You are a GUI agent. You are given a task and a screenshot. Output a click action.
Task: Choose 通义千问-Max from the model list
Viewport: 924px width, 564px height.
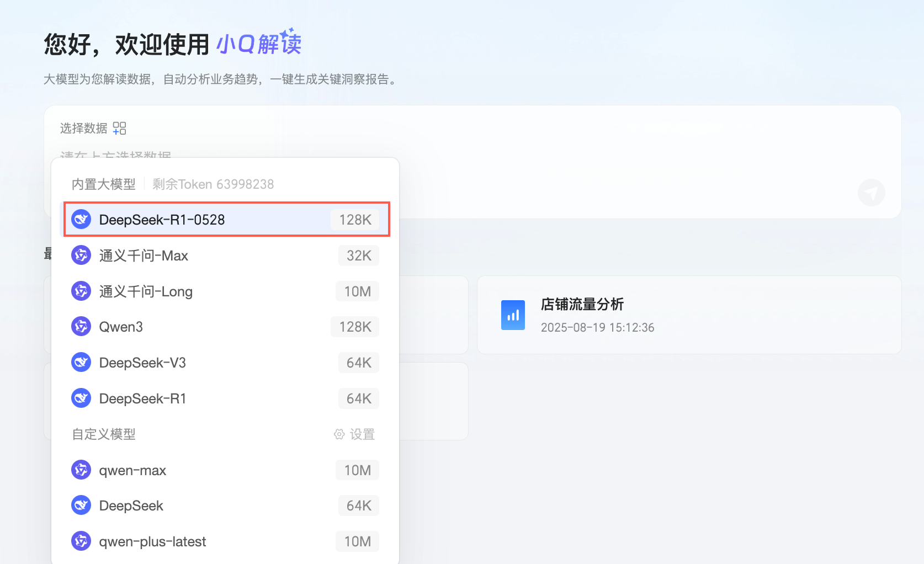point(225,256)
